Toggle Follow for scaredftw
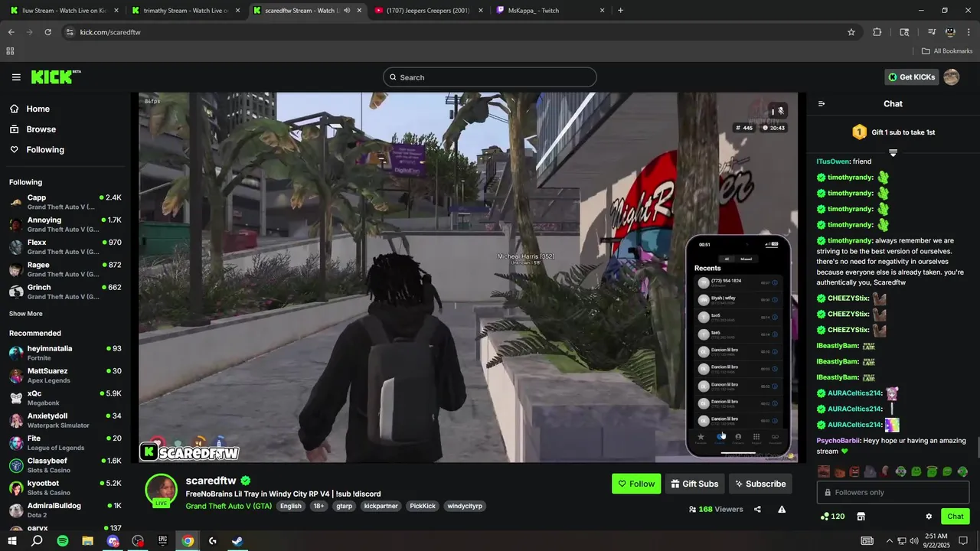 [636, 484]
